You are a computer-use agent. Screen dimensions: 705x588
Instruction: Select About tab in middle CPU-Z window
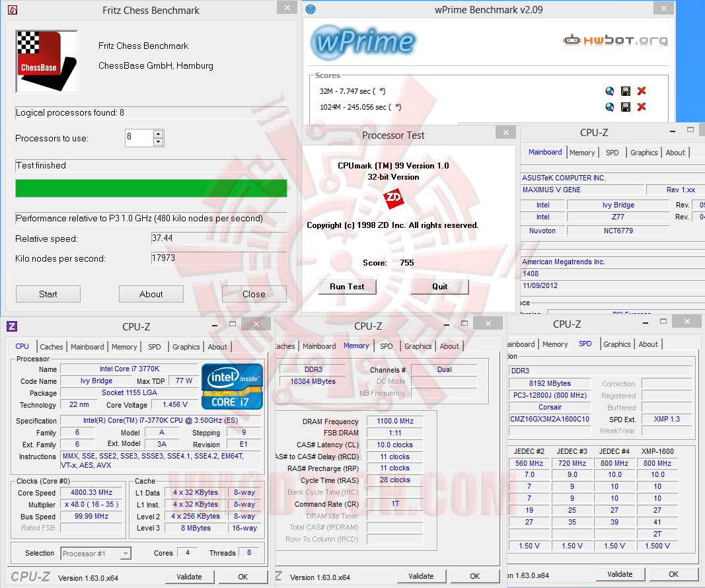click(449, 346)
